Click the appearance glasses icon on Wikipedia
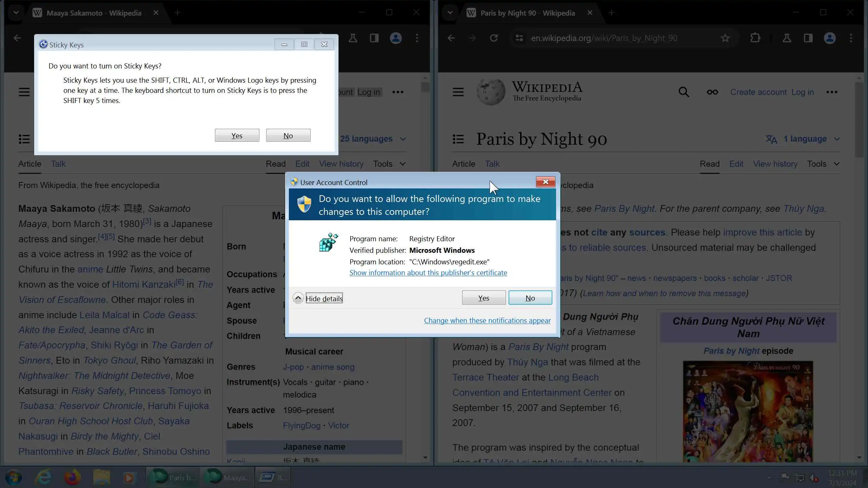 pyautogui.click(x=712, y=92)
